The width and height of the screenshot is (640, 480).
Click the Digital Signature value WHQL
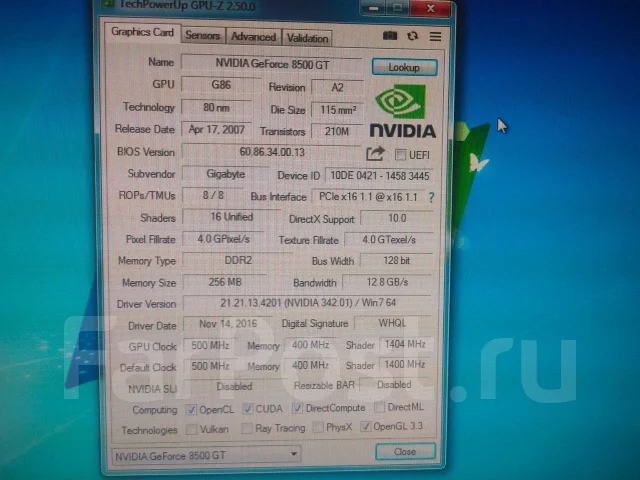(x=392, y=323)
